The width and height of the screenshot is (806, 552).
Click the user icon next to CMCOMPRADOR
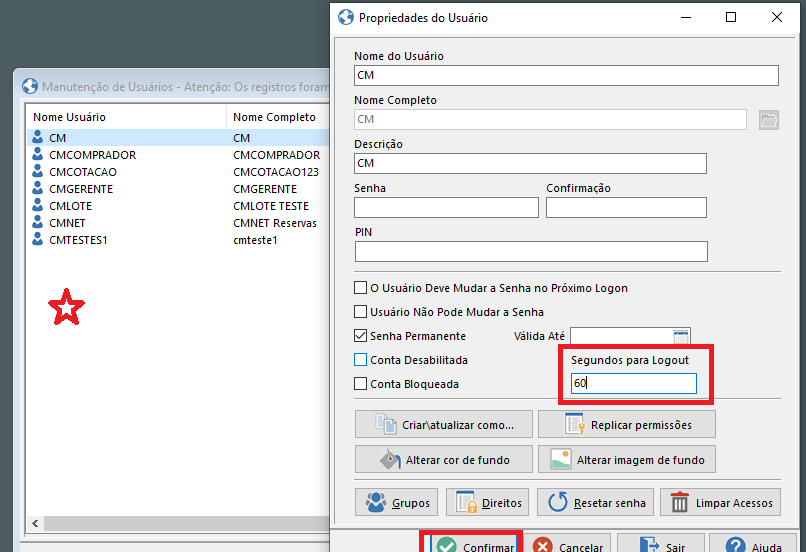[x=38, y=154]
